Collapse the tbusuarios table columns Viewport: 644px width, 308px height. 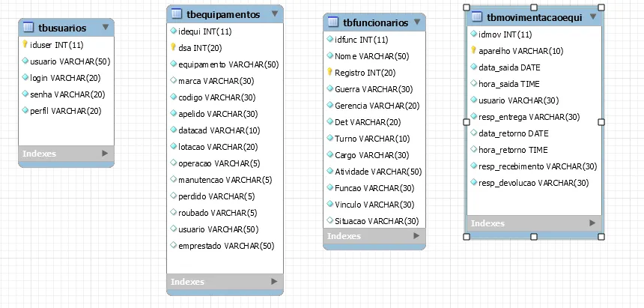(x=105, y=28)
